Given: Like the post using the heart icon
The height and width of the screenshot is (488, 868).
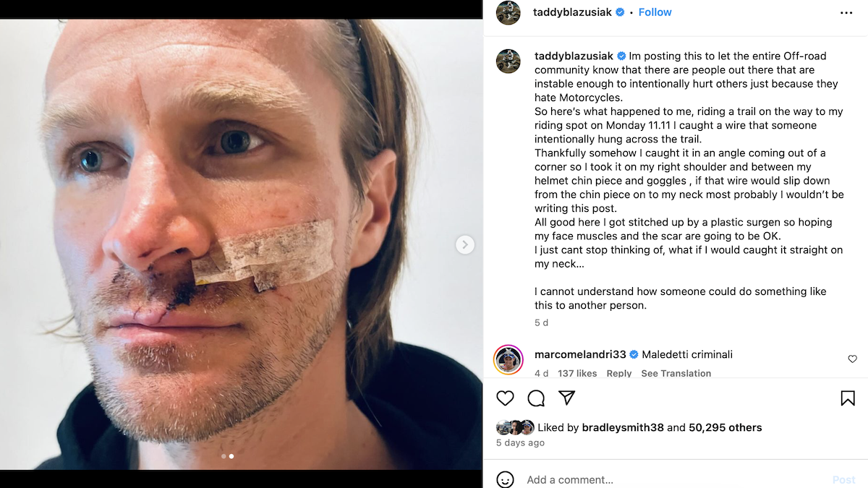Looking at the screenshot, I should pos(505,398).
